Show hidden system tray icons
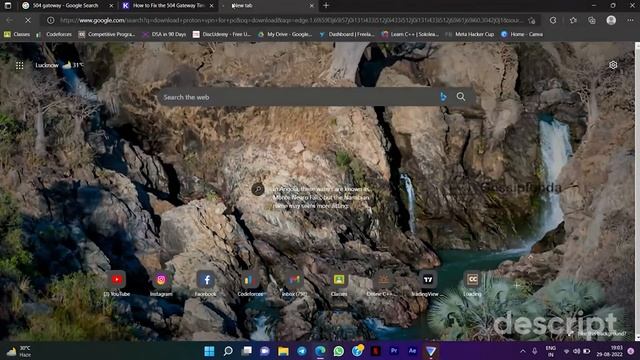 tap(523, 351)
